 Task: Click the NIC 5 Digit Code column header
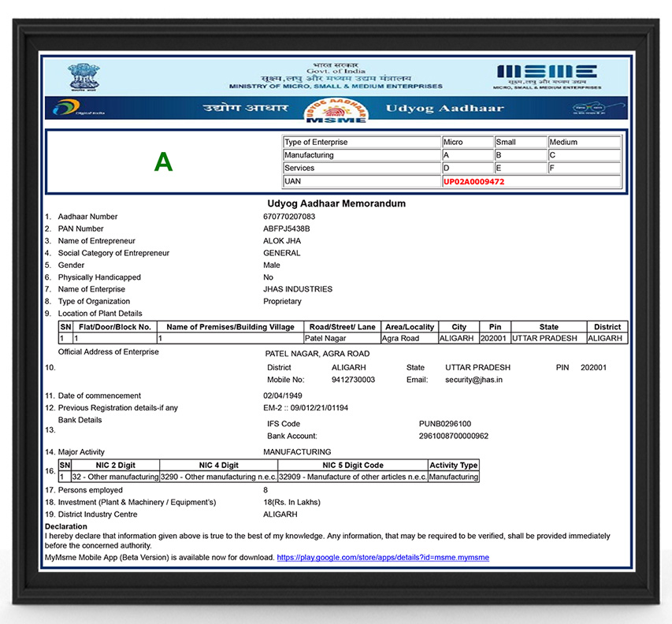[353, 466]
